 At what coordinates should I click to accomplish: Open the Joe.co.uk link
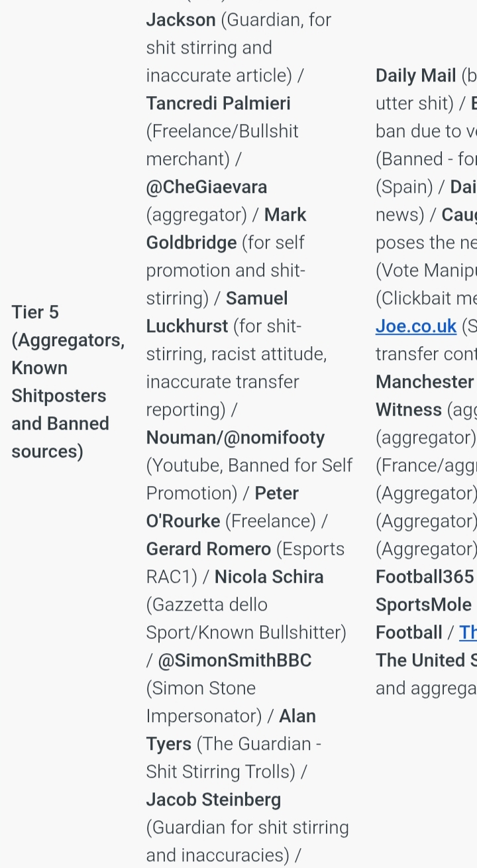415,326
